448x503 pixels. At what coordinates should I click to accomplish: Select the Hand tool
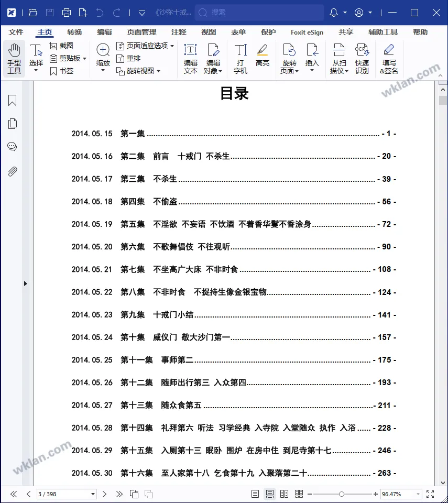point(14,59)
